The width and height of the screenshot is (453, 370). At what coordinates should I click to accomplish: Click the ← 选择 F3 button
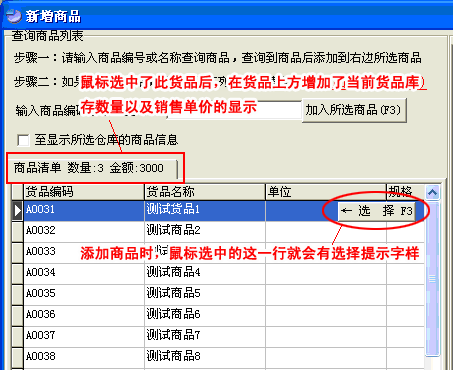376,211
